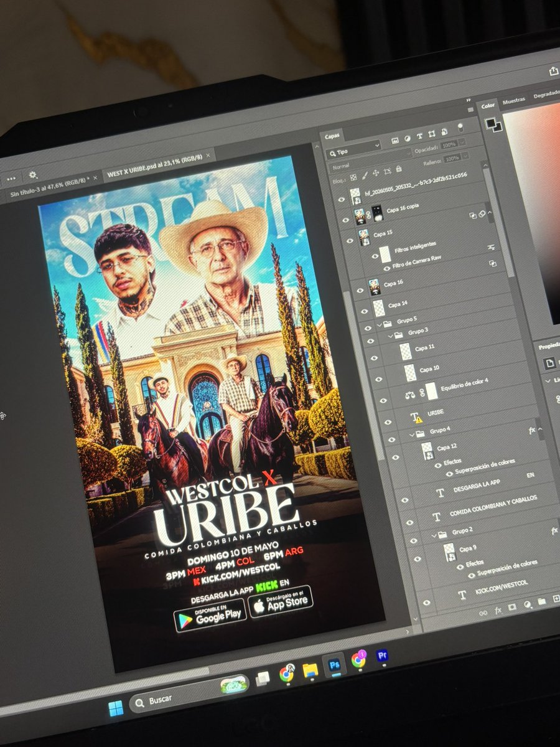Collapse the Grupo 2 group

(434, 536)
